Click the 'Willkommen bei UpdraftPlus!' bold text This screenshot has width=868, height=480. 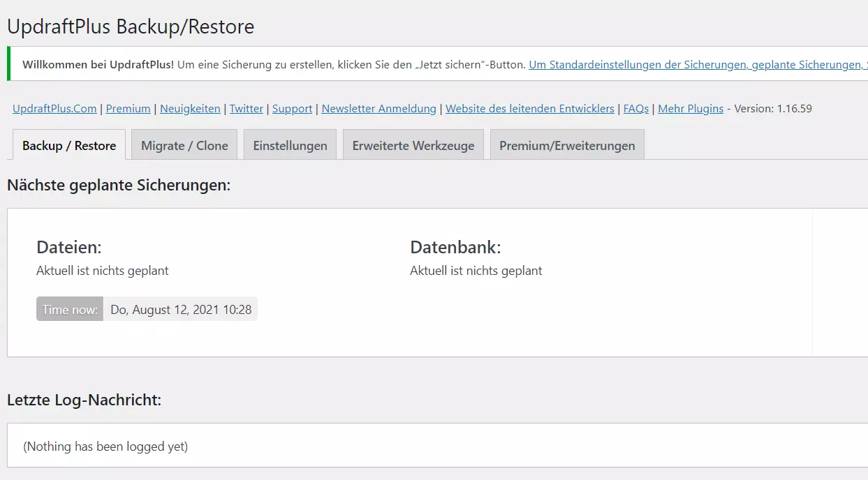click(98, 64)
